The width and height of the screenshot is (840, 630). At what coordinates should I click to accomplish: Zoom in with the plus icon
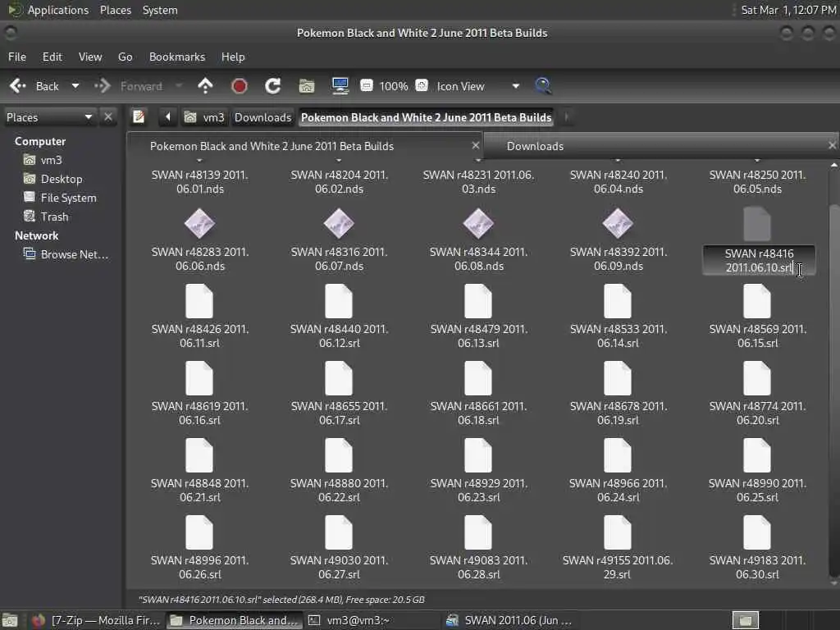[x=422, y=85]
